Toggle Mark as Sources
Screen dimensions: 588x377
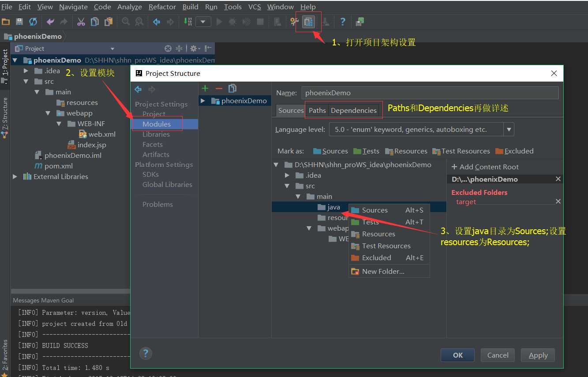(x=330, y=151)
